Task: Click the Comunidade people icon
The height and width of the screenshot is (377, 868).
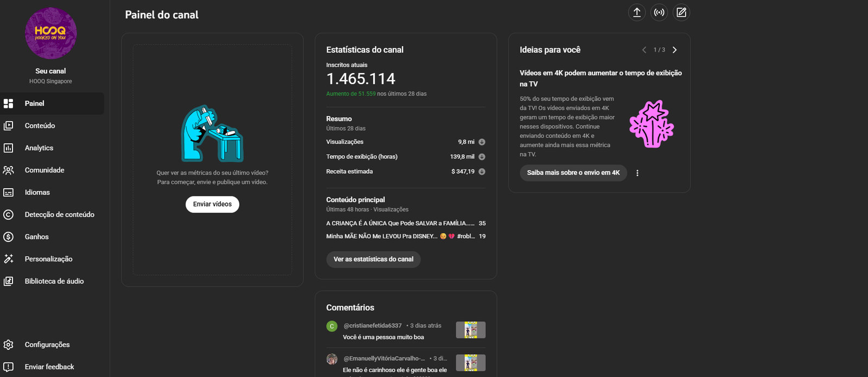Action: (8, 170)
